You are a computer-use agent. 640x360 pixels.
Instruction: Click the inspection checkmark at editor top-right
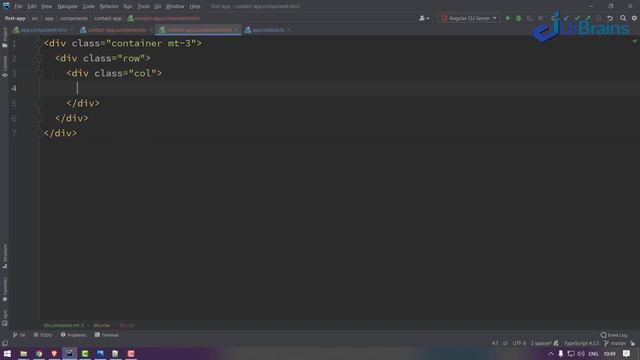(634, 41)
